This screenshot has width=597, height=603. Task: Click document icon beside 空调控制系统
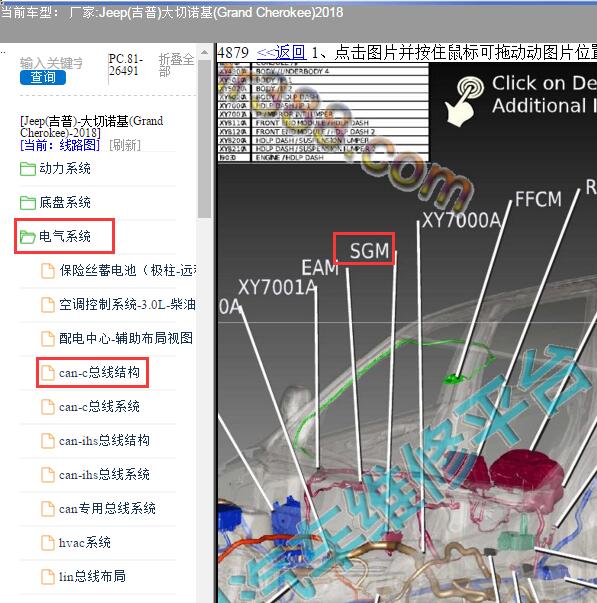pyautogui.click(x=48, y=305)
